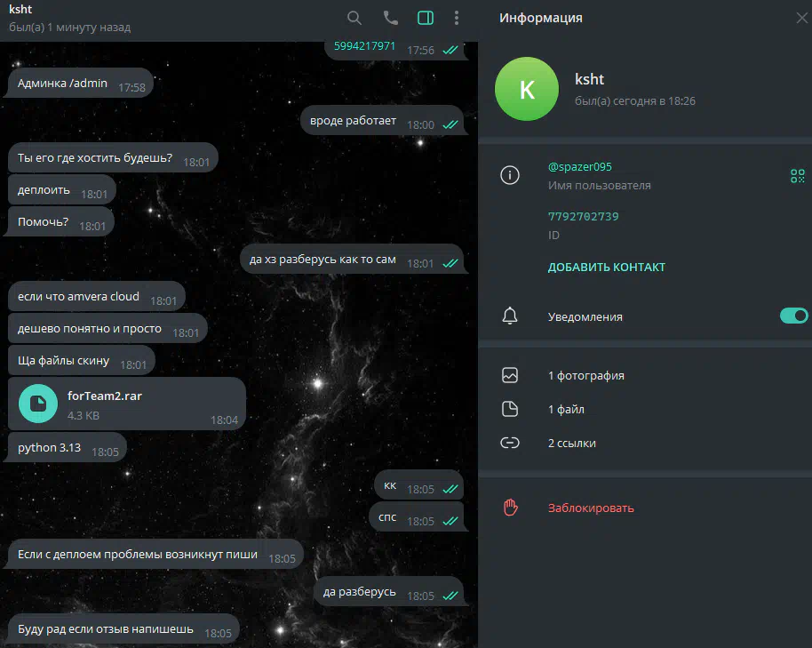The image size is (812, 648).
Task: Click 'Ща файлы скину' message
Action: tap(82, 361)
